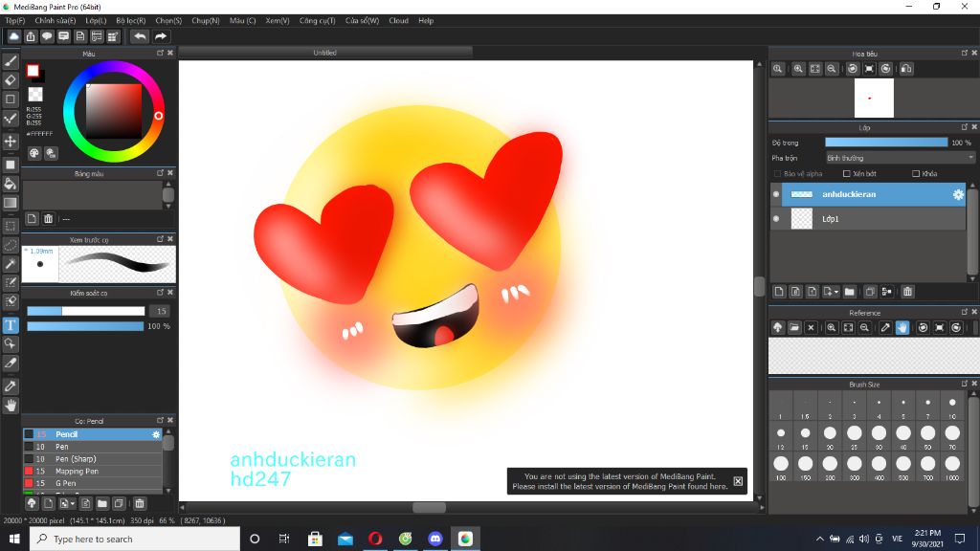This screenshot has height=551, width=980.
Task: Toggle the Reference panel hand tool
Action: (902, 327)
